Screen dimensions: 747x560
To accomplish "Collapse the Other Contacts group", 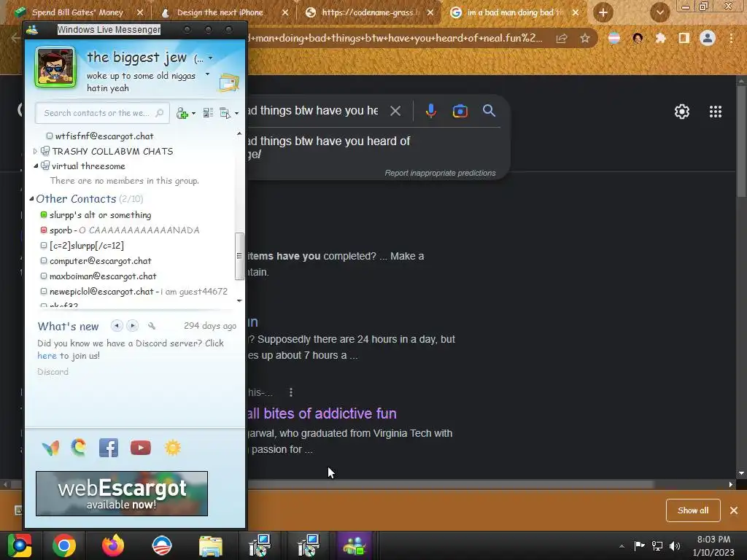I will click(31, 198).
